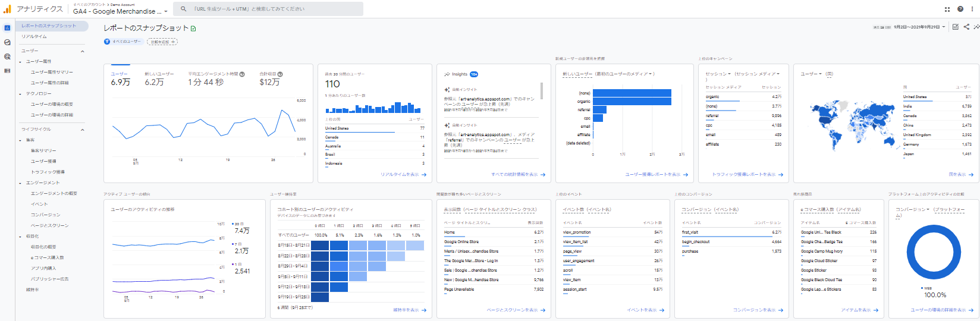Open the GA4 Google Merchandise property selector
Viewport: 980px width, 321px height.
click(x=120, y=11)
